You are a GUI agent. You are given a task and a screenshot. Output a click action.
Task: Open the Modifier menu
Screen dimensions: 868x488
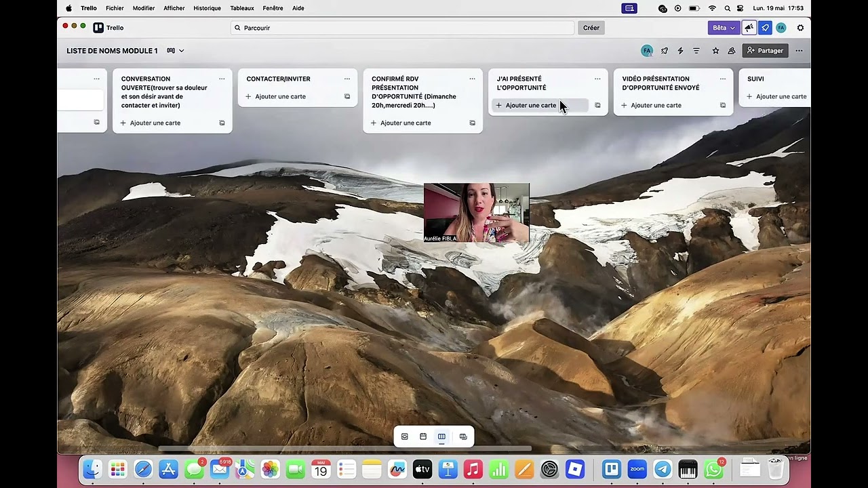click(144, 8)
